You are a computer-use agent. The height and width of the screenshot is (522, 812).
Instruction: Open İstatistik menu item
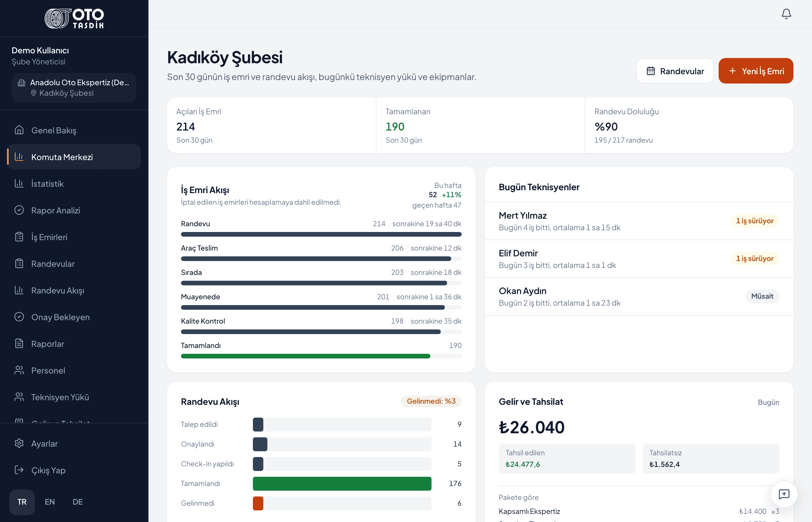coord(74,183)
